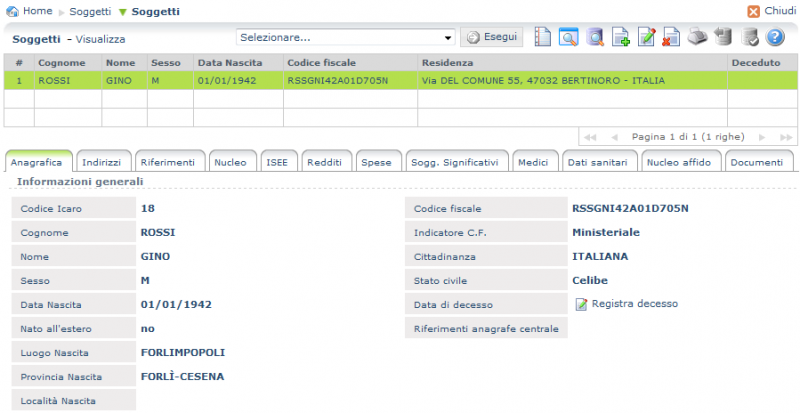The height and width of the screenshot is (413, 800).
Task: Click the database with checkmark icon
Action: 749,37
